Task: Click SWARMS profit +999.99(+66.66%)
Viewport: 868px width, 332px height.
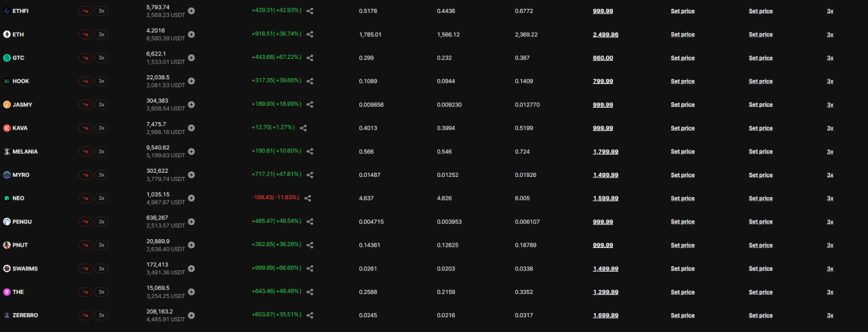Action: pos(276,268)
